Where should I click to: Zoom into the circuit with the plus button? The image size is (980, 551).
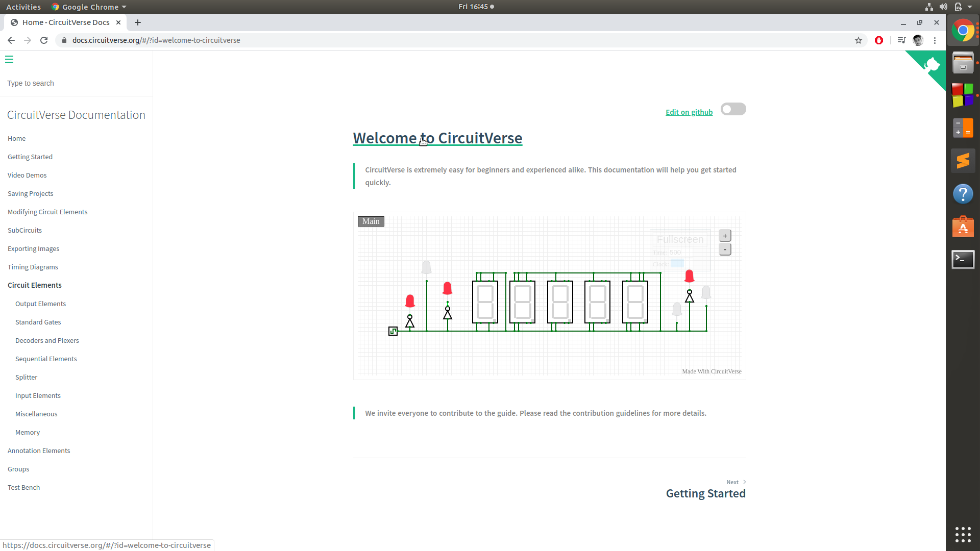click(x=725, y=235)
